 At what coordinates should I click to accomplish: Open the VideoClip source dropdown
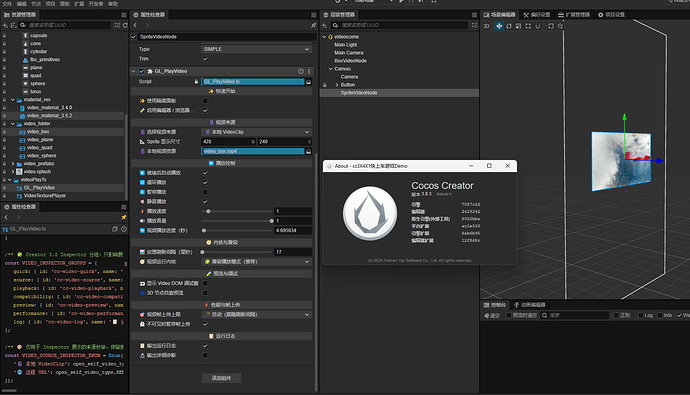257,132
